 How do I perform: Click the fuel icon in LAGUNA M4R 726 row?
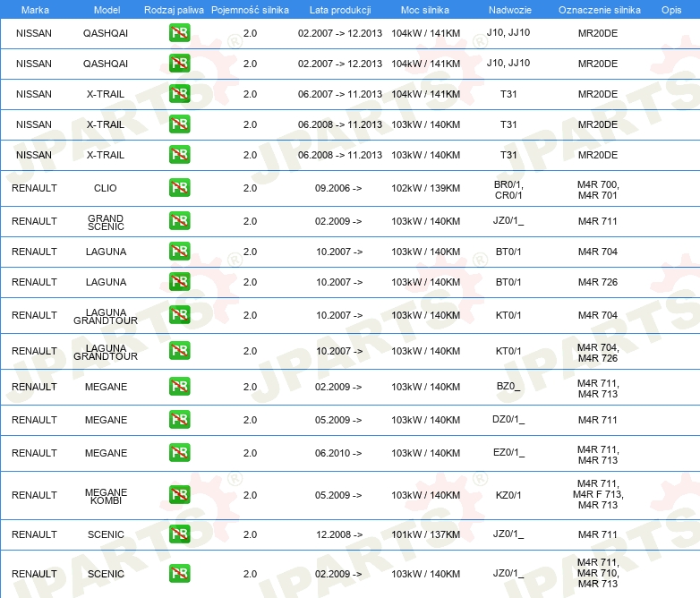[179, 281]
